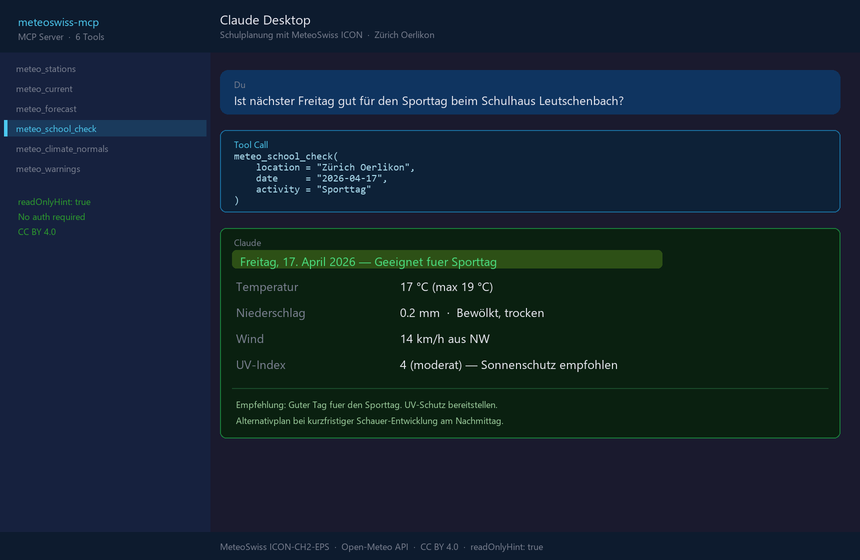
Task: Click the 'Du' sender label
Action: 239,85
